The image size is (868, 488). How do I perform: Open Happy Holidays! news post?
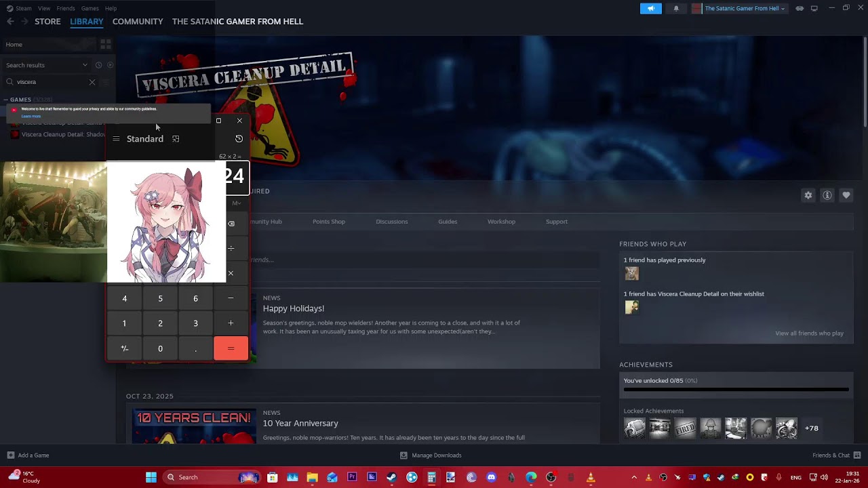[x=294, y=308]
